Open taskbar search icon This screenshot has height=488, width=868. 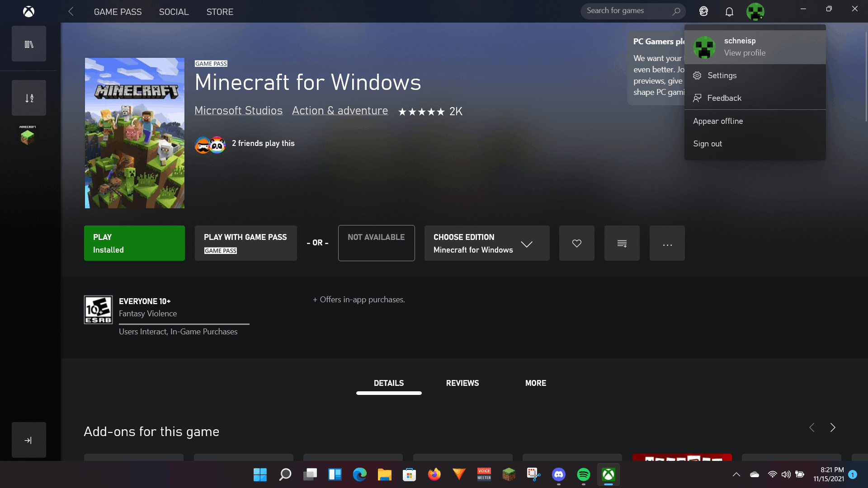[x=285, y=474]
